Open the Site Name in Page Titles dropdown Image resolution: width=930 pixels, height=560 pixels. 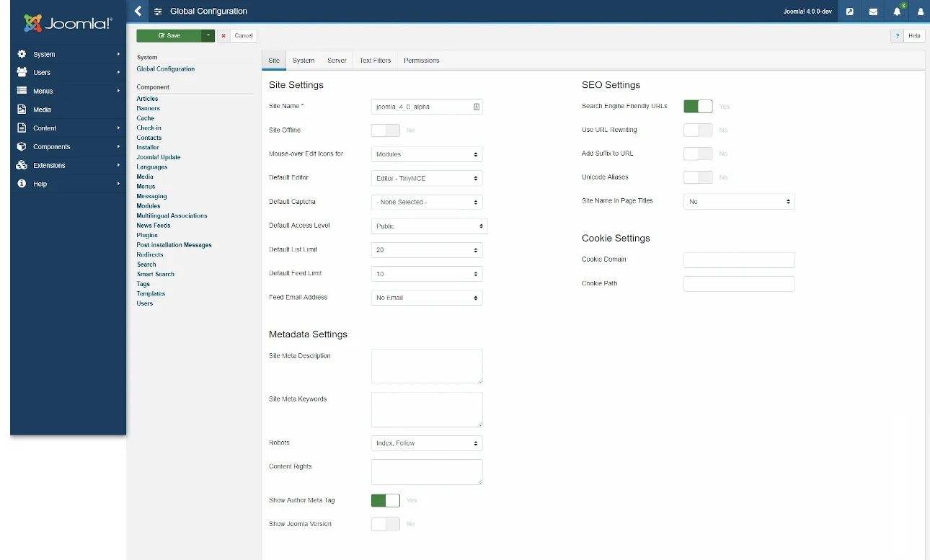738,200
